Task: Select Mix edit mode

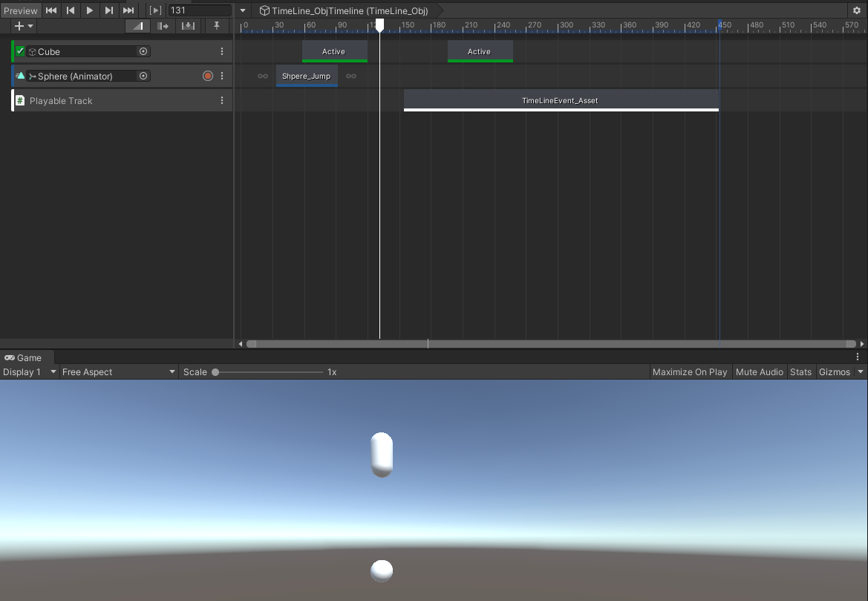Action: click(138, 26)
